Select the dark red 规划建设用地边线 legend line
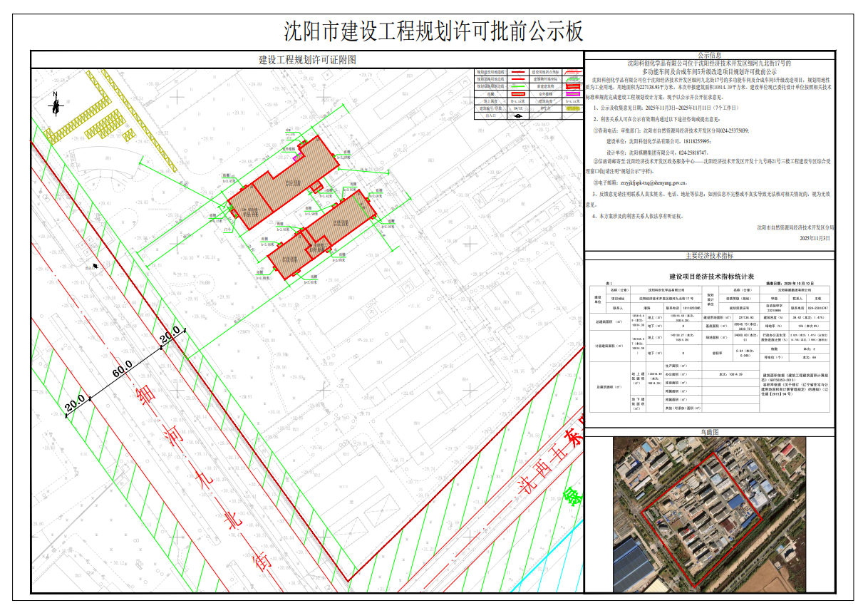The height and width of the screenshot is (613, 868). [x=518, y=72]
